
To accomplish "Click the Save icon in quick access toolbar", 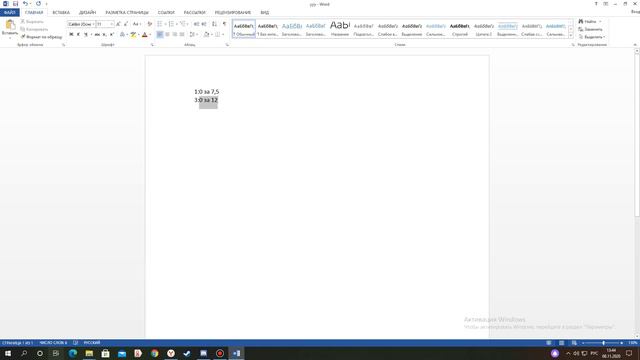I will [16, 4].
